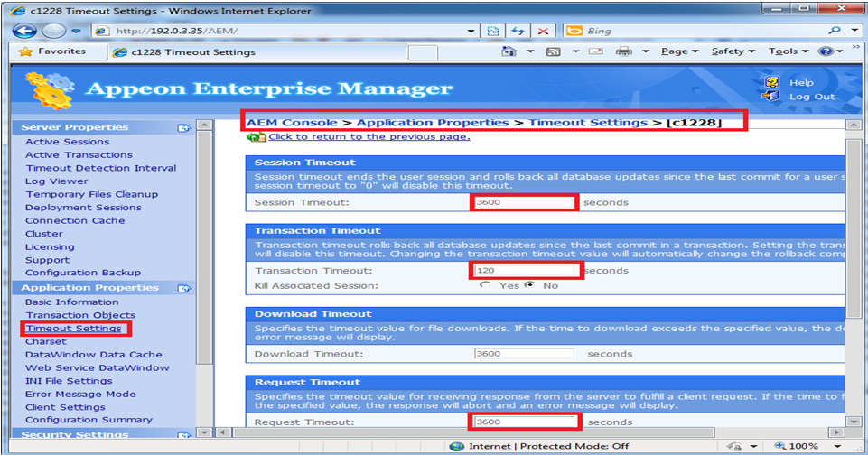Click the RSS feeds icon
Image resolution: width=868 pixels, height=455 pixels.
[x=553, y=52]
